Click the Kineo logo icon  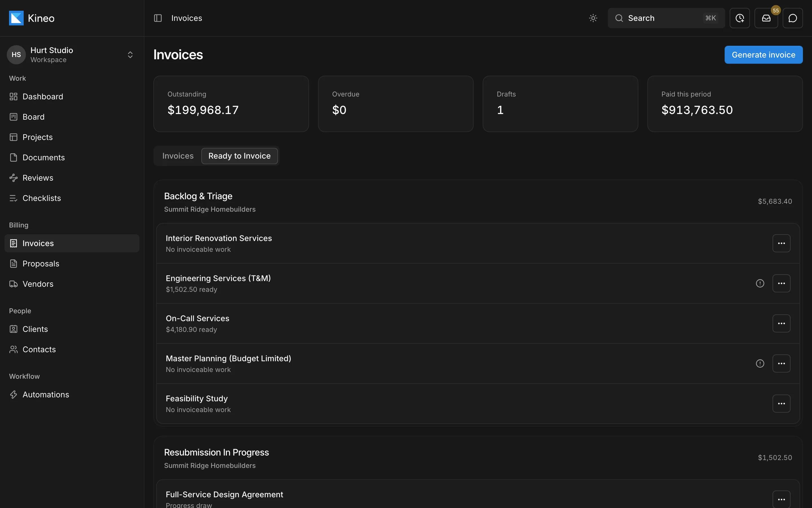click(16, 18)
